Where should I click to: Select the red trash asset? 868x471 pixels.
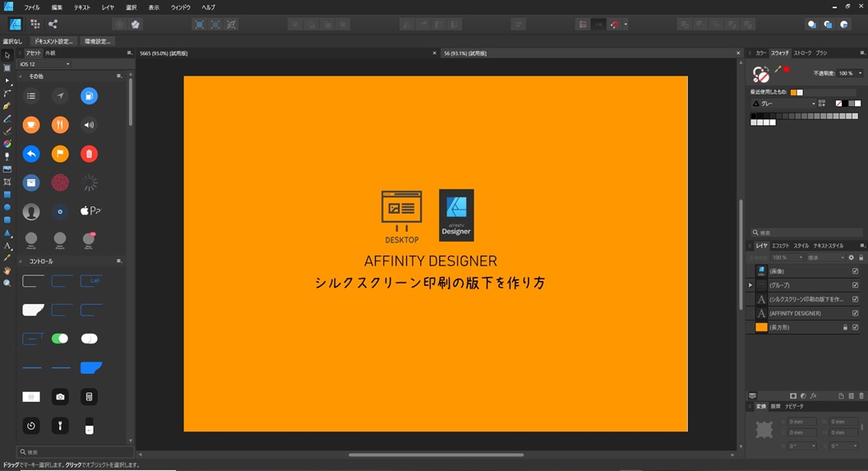click(x=89, y=154)
